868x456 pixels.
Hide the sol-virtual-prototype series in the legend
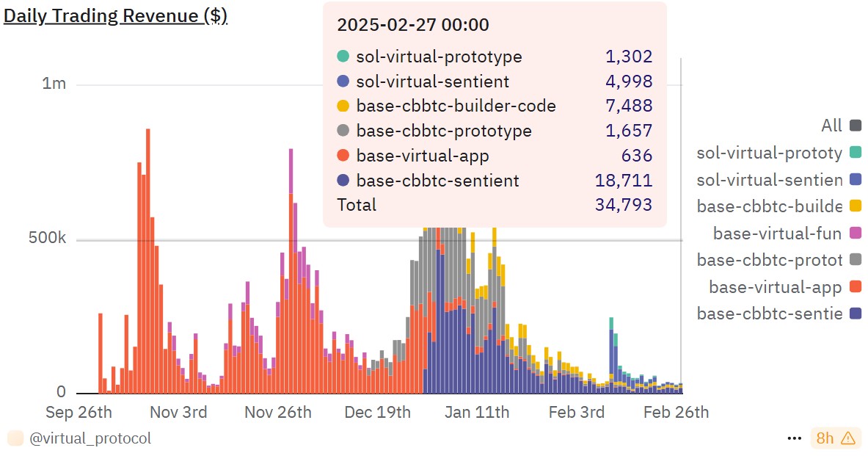(778, 153)
